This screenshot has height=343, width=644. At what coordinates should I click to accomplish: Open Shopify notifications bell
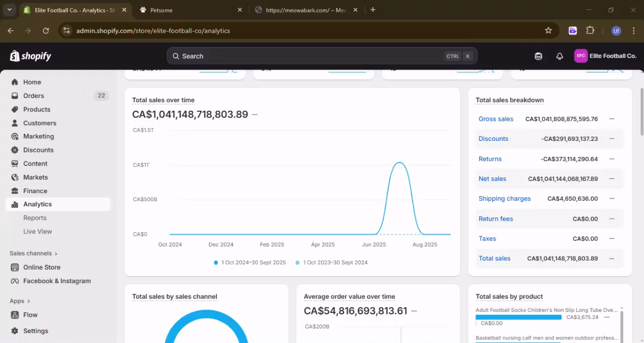tap(559, 56)
